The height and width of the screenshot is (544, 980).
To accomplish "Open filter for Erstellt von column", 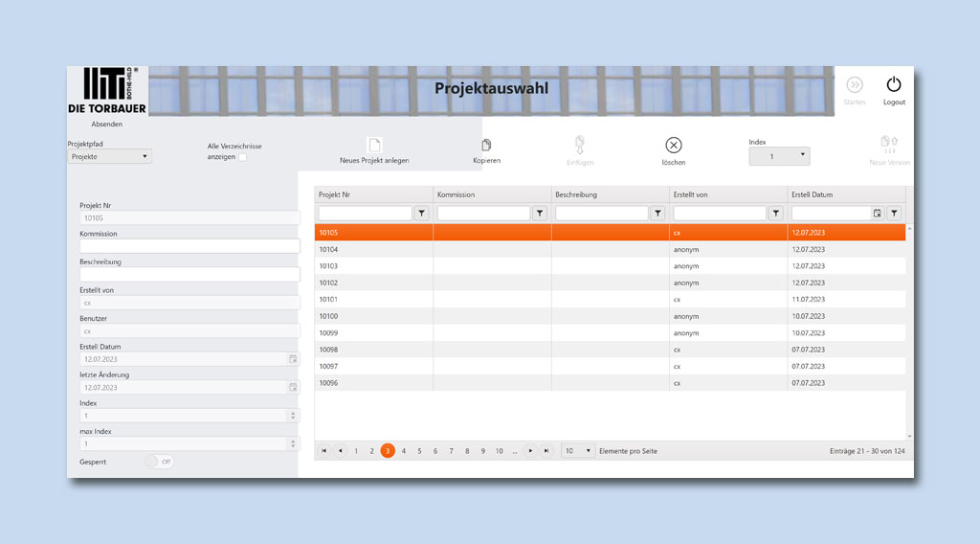I will (776, 214).
